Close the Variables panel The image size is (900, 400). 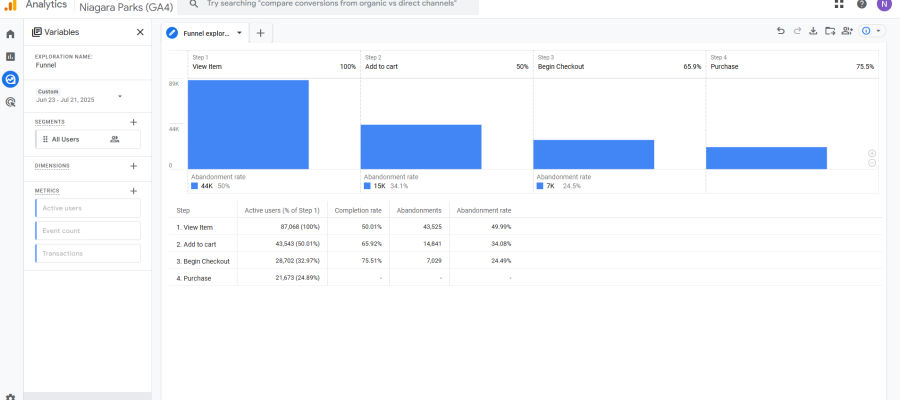[x=140, y=32]
